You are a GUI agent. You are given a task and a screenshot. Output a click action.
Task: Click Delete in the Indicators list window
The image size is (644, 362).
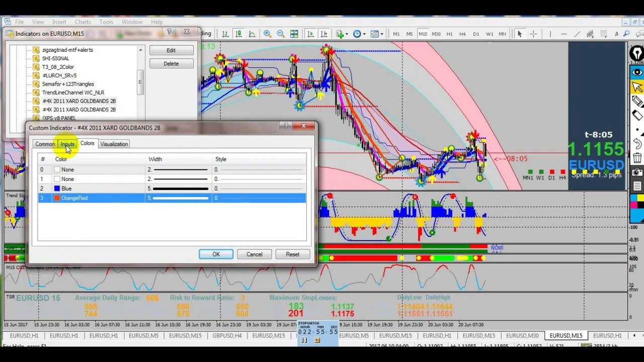[171, 64]
